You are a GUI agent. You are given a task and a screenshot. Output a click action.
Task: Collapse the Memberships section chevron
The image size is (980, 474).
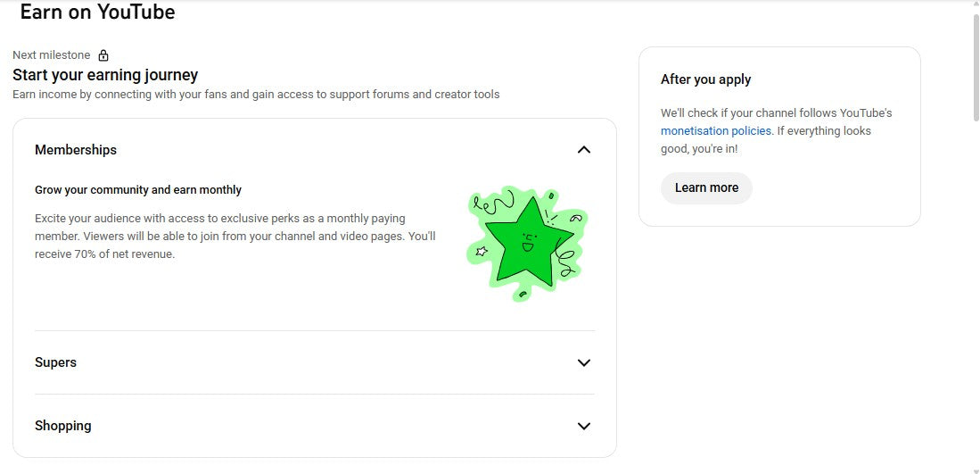(x=584, y=150)
